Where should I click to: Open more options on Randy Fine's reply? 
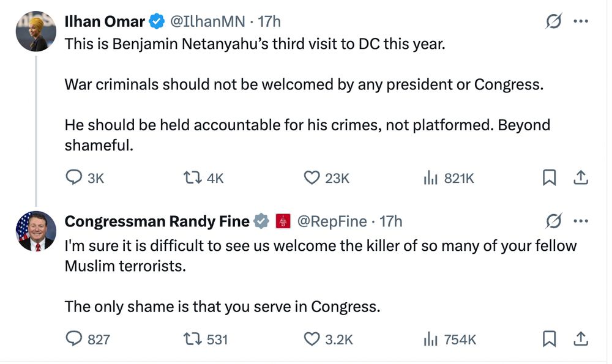pyautogui.click(x=581, y=221)
